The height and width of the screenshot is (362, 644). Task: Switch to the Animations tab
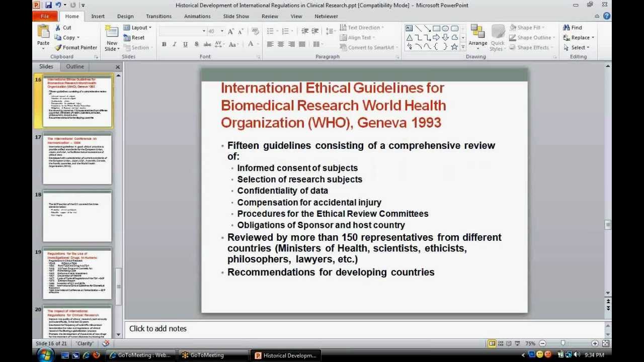[197, 16]
